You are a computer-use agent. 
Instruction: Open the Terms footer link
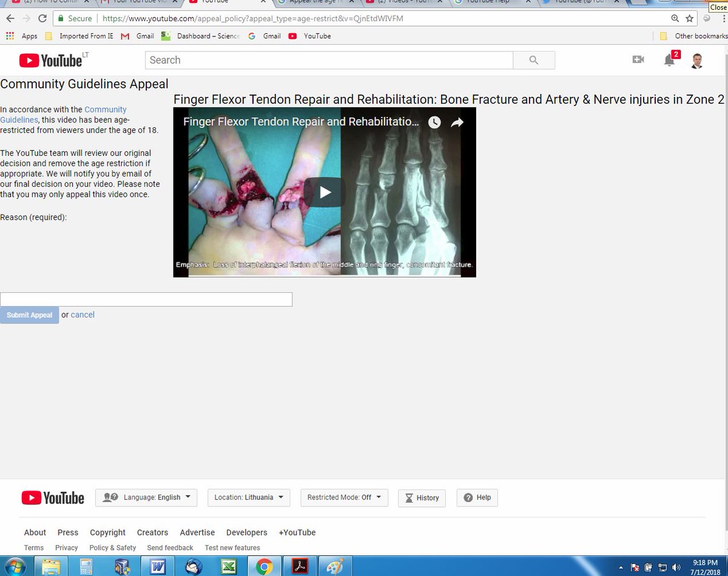click(34, 548)
